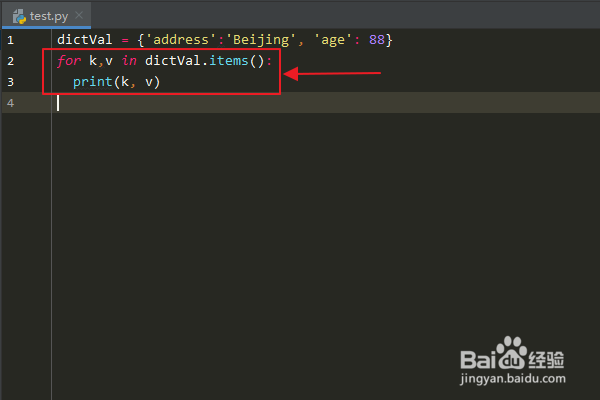Click the Python file icon on test.py tab
Screen dimensions: 600x400
(x=19, y=16)
